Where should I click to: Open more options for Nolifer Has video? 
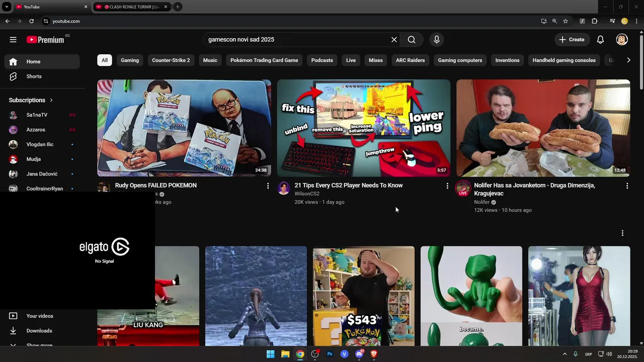pos(627,186)
